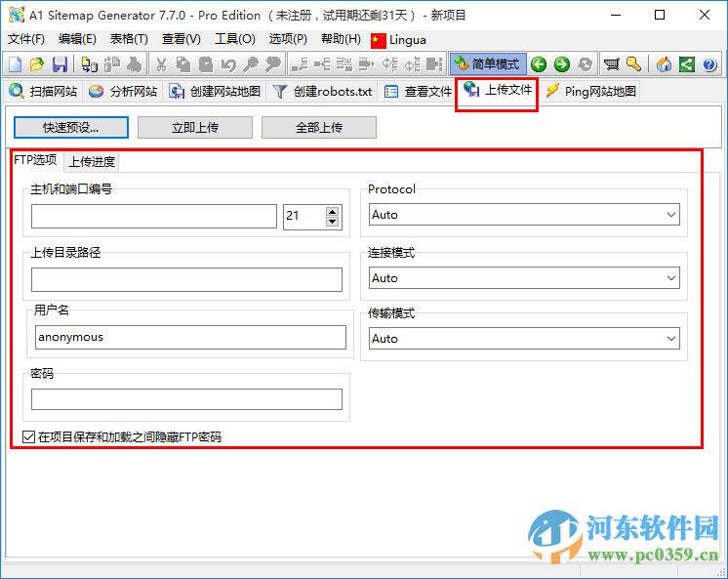Select the FTP选项 sub-tab
The height and width of the screenshot is (579, 728).
[x=36, y=160]
